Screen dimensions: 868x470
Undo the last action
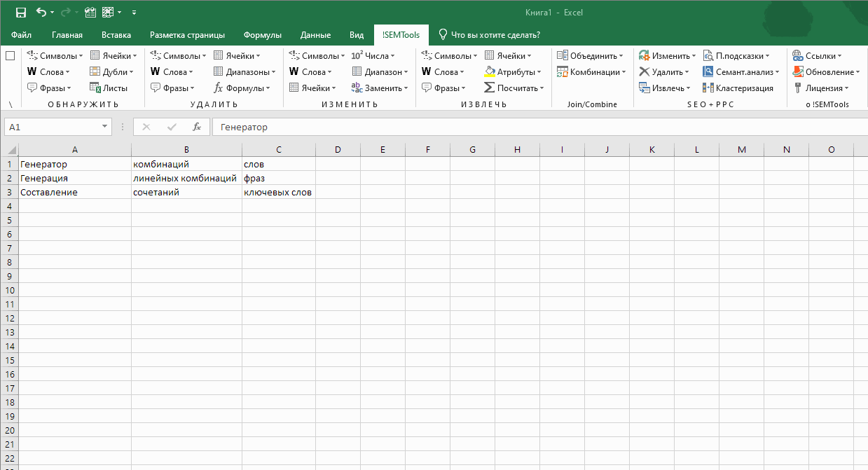(x=41, y=12)
